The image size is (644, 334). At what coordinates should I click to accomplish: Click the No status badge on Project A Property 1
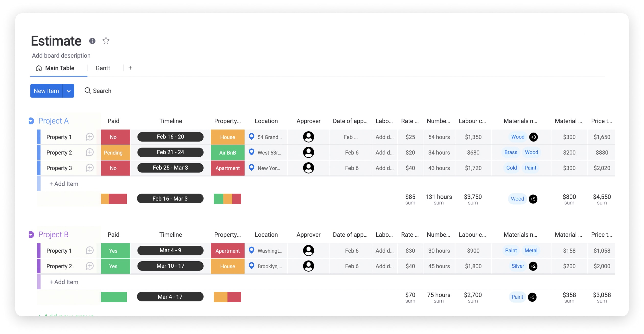(113, 137)
